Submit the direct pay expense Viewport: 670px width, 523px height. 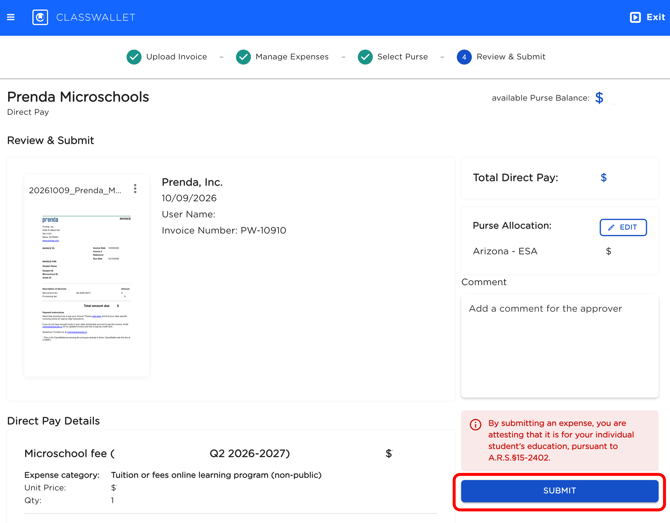coord(559,491)
